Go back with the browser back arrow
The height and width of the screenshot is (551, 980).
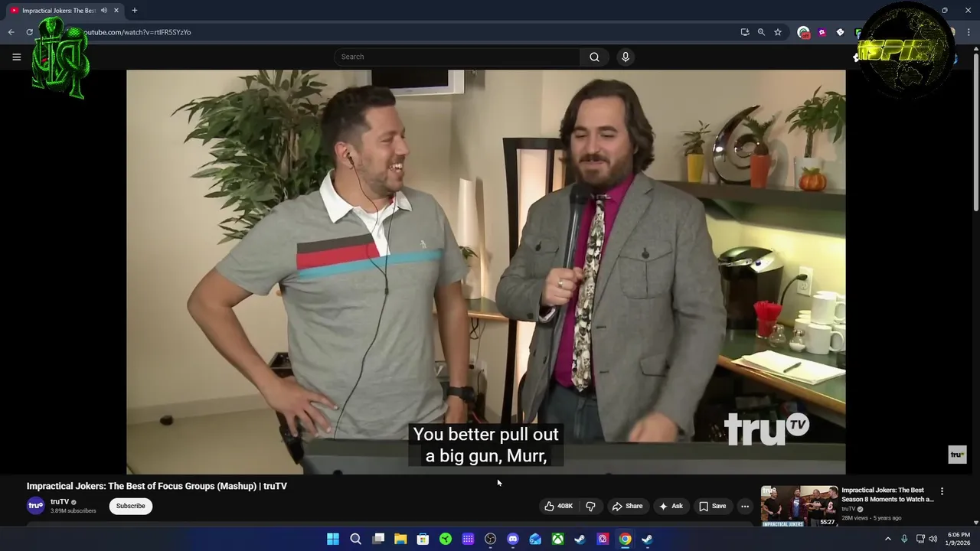pyautogui.click(x=11, y=32)
